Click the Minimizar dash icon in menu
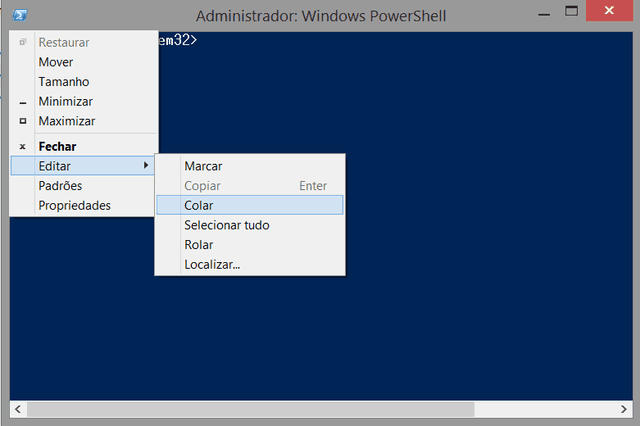Screen dimensions: 640x426 pyautogui.click(x=23, y=103)
